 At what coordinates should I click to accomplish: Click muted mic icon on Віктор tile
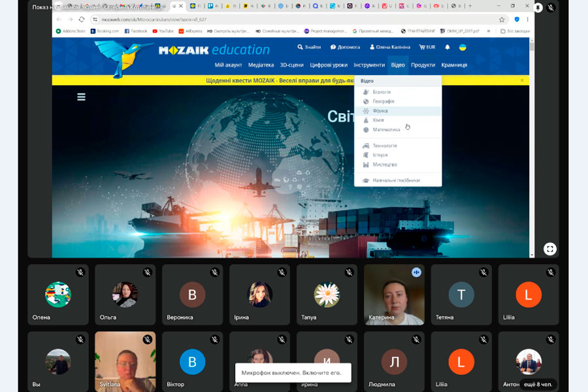coord(214,340)
